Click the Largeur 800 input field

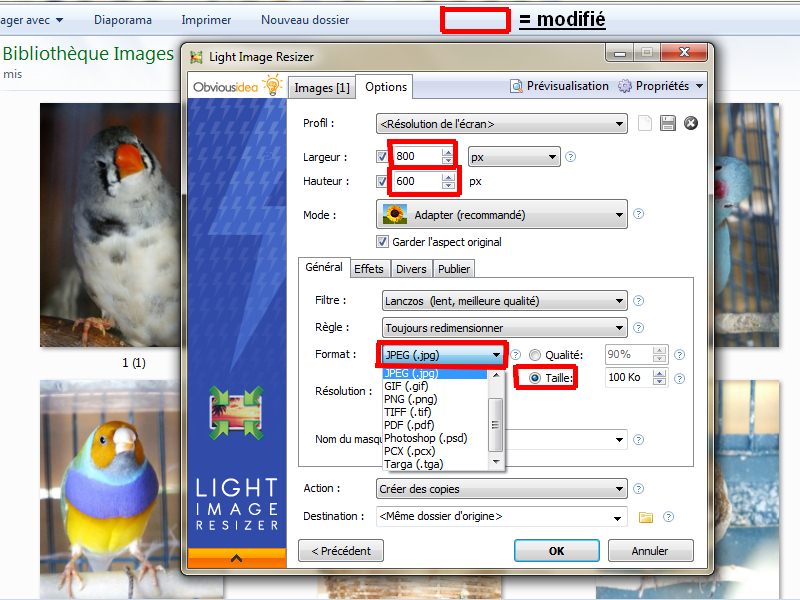[416, 156]
